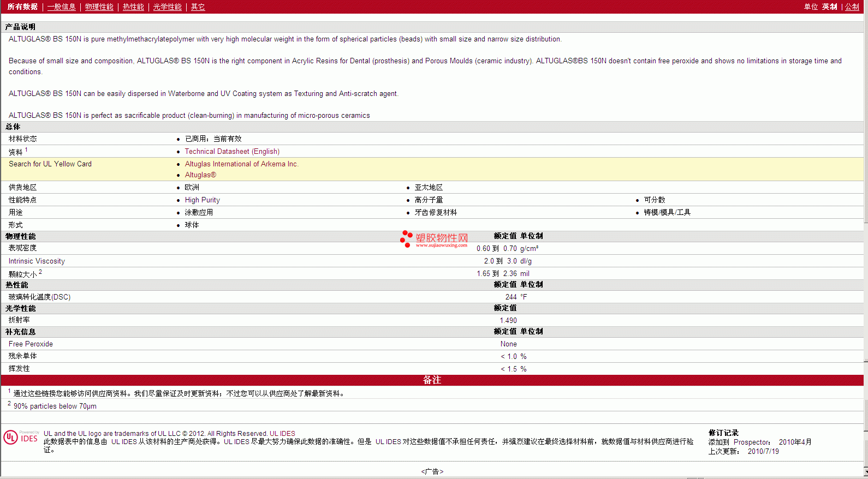
Task: Select the Free Peroxide row label
Action: coord(31,344)
